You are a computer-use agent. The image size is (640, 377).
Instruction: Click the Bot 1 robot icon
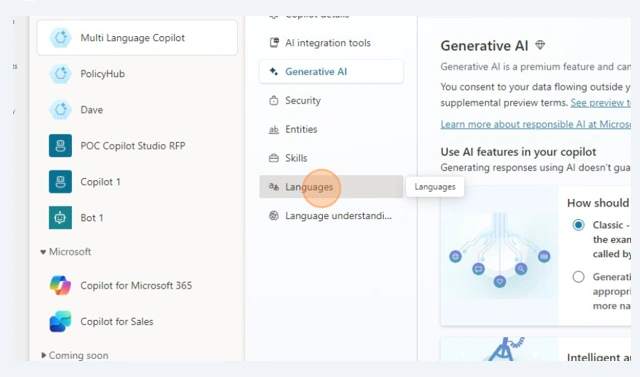coord(60,217)
